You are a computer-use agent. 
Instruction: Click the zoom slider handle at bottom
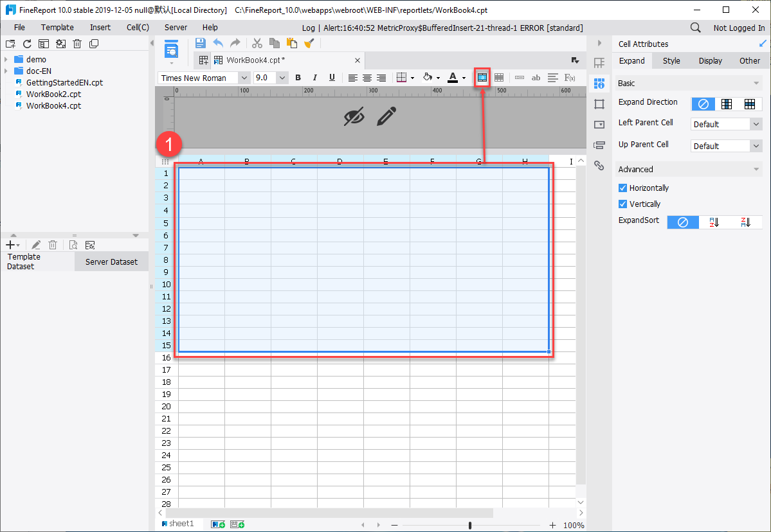470,525
